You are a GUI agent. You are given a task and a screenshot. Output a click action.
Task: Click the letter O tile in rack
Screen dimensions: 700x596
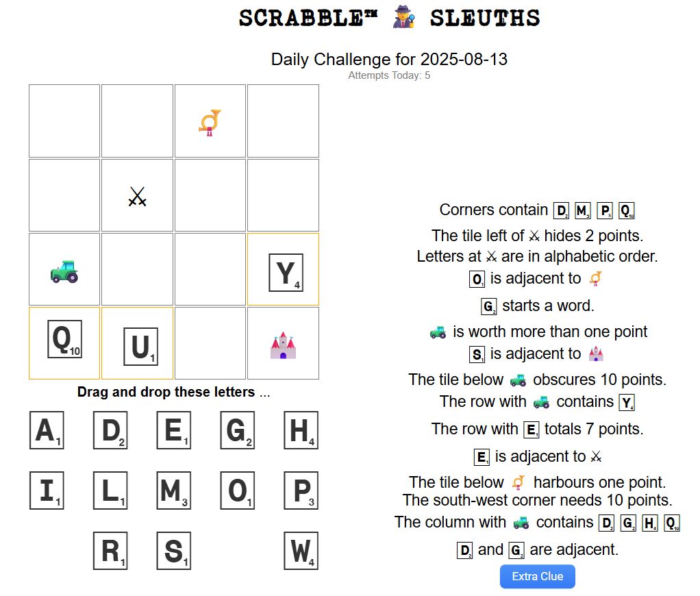[x=238, y=491]
